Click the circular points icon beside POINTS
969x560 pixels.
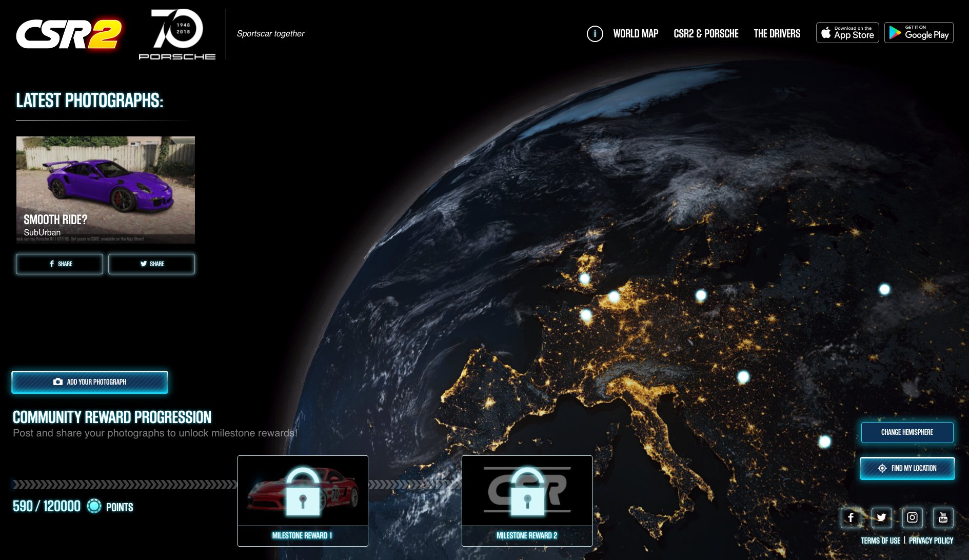(x=94, y=507)
